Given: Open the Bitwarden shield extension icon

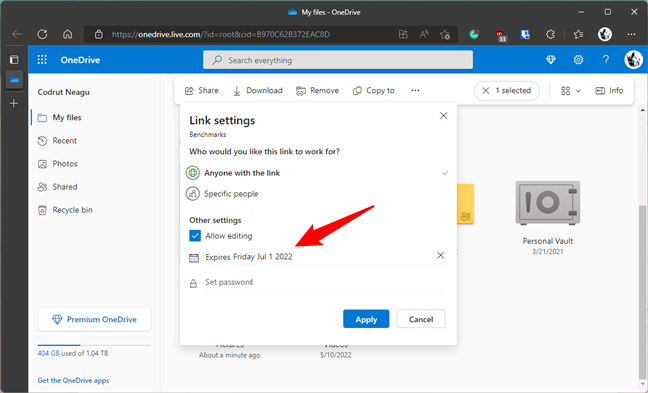Looking at the screenshot, I should (525, 34).
